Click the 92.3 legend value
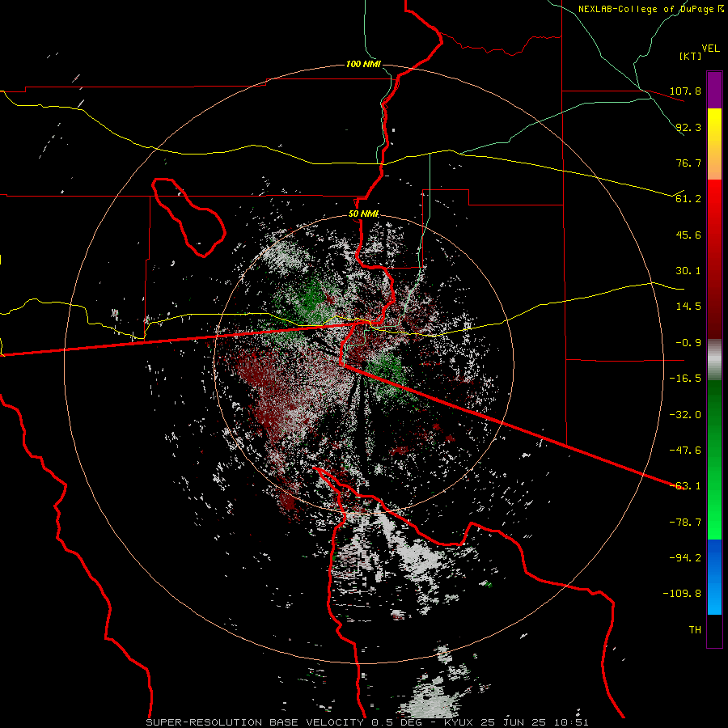The image size is (728, 728). pos(688,127)
